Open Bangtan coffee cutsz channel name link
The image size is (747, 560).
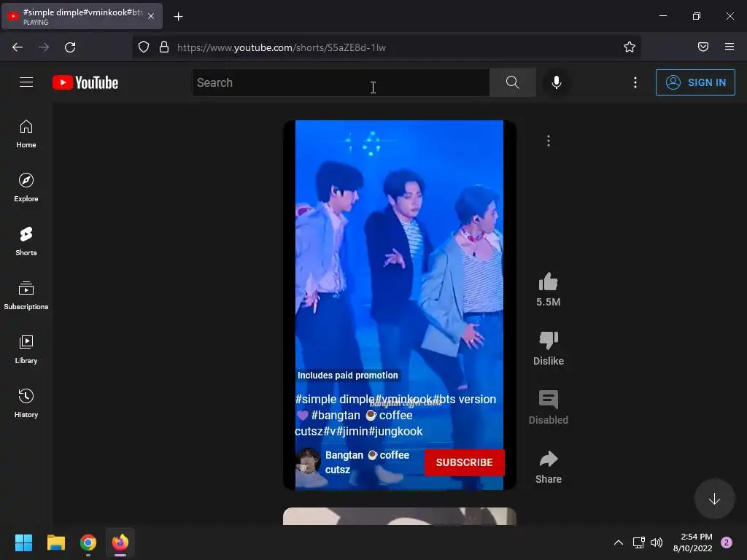(x=368, y=462)
